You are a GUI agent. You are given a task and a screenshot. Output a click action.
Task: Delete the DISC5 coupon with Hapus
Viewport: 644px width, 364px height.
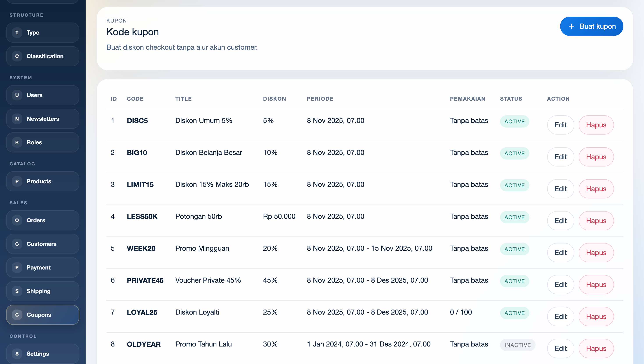596,125
